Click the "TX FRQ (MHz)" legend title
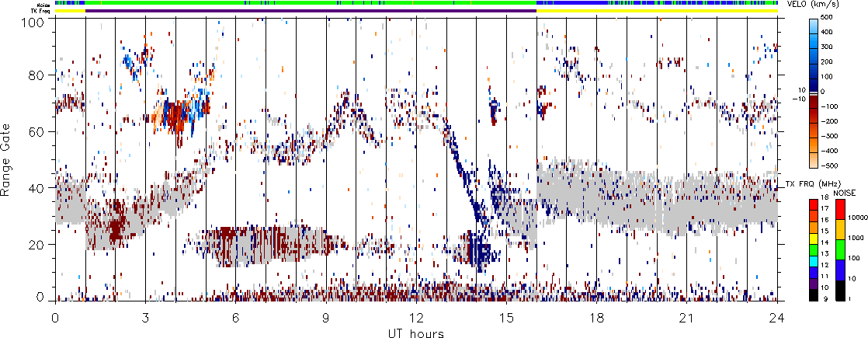 point(813,183)
